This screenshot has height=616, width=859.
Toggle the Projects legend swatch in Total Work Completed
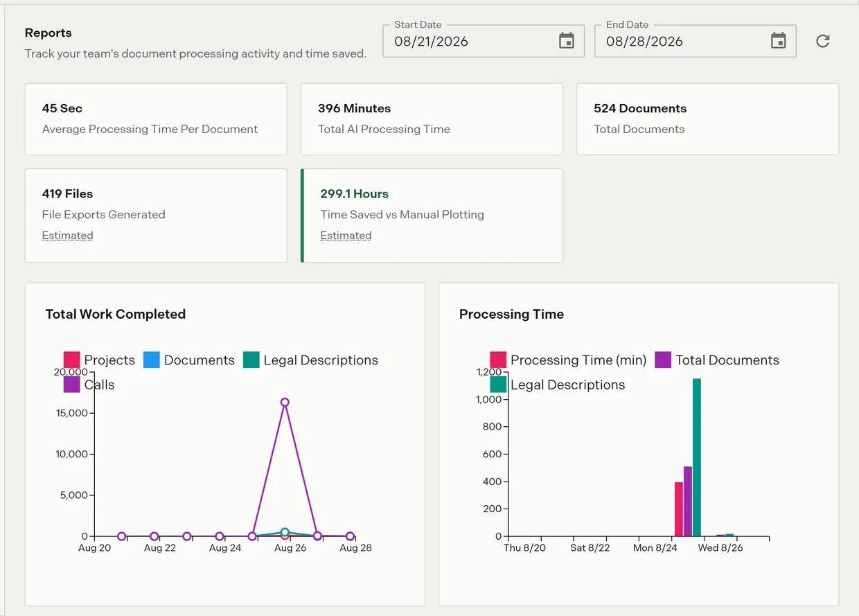[x=72, y=360]
